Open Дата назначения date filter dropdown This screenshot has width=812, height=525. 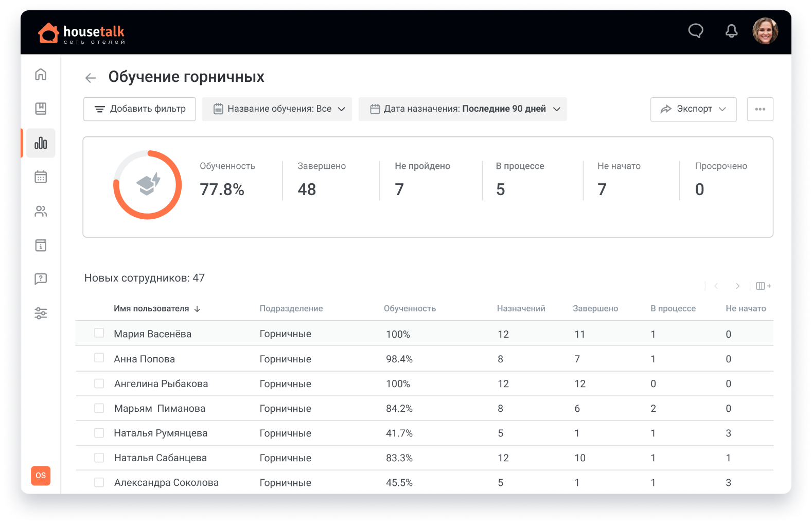[x=463, y=109]
